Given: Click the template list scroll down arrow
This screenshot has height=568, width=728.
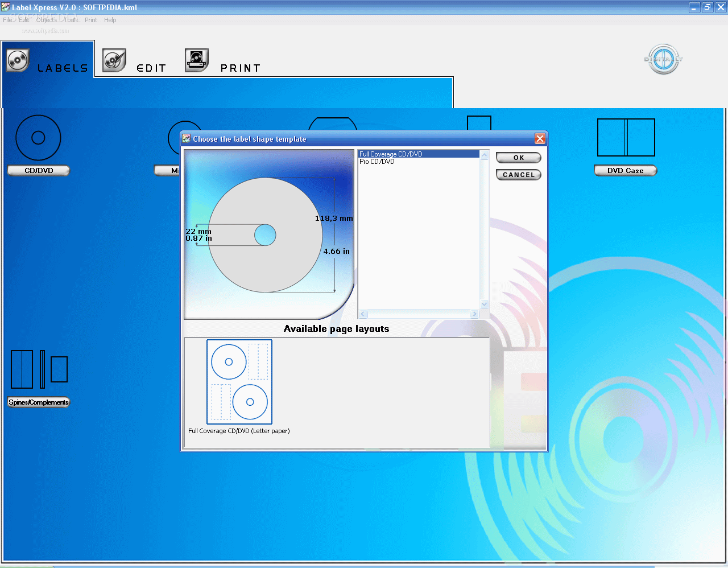Looking at the screenshot, I should [484, 304].
